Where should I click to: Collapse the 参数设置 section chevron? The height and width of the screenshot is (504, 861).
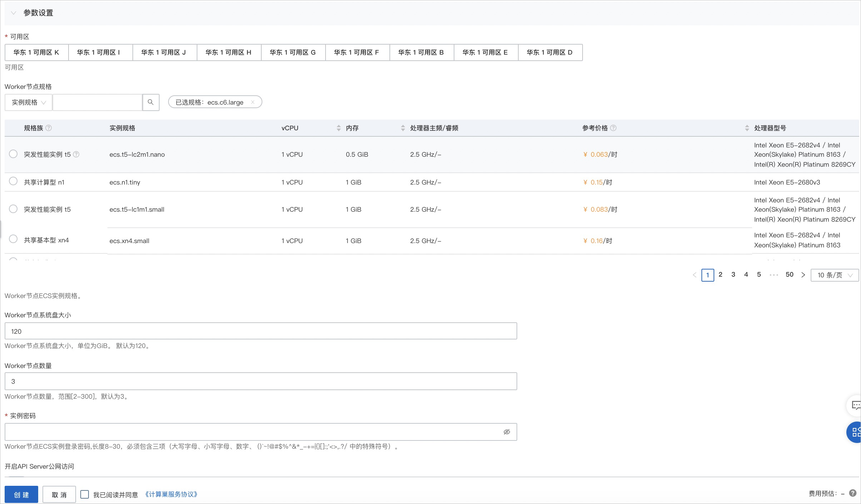coord(14,13)
